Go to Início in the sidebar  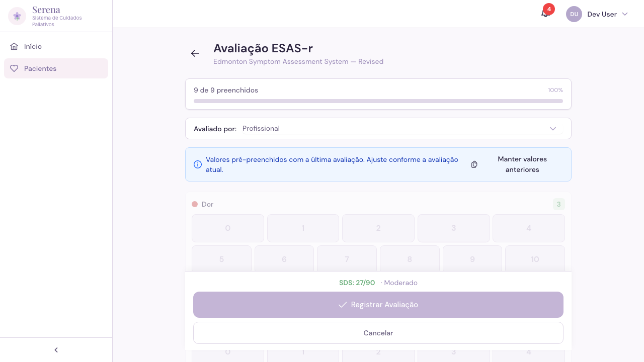pyautogui.click(x=33, y=46)
